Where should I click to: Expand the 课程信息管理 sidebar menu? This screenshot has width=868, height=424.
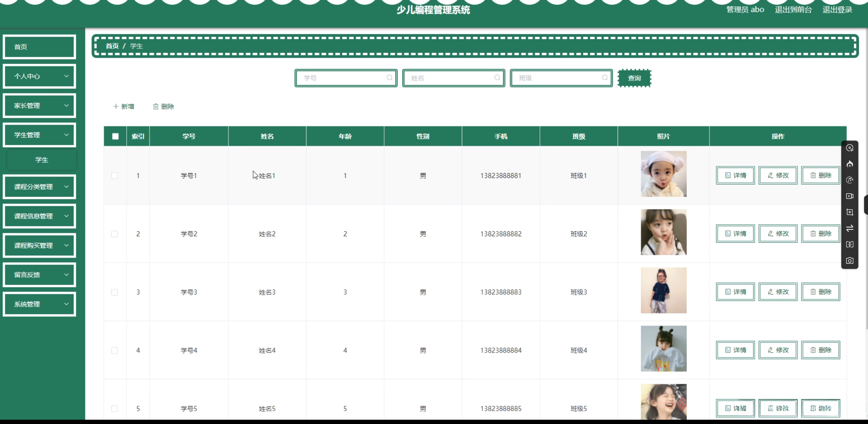[x=39, y=216]
